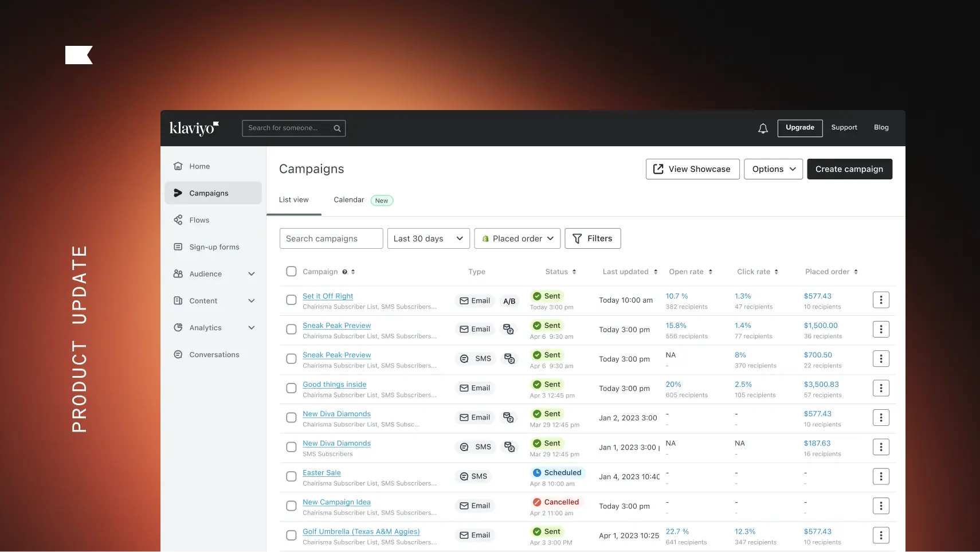
Task: Click the smart sending icon on Sneak Peak Preview SMS row
Action: (x=509, y=359)
